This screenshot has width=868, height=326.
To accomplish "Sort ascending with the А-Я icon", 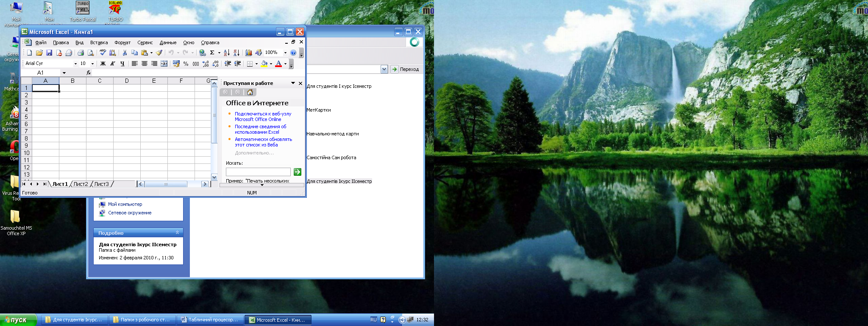I will coord(226,53).
